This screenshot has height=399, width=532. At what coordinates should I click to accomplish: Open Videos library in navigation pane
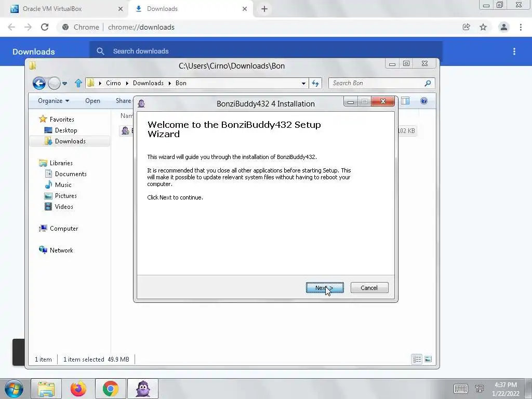(64, 207)
